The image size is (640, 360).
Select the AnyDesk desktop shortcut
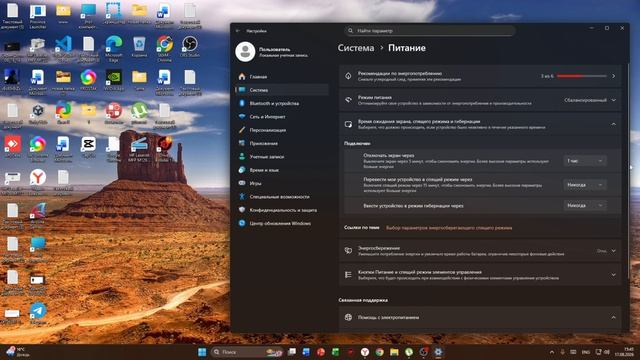(x=12, y=147)
